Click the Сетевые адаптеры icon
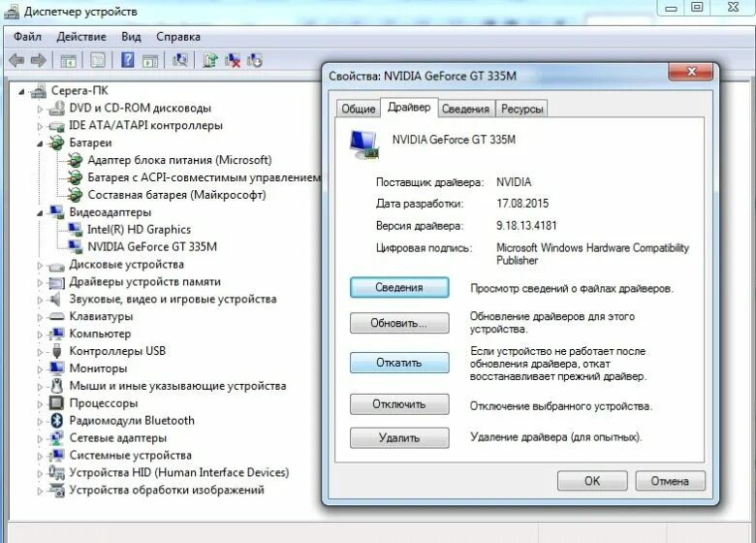756x543 pixels. coord(56,438)
